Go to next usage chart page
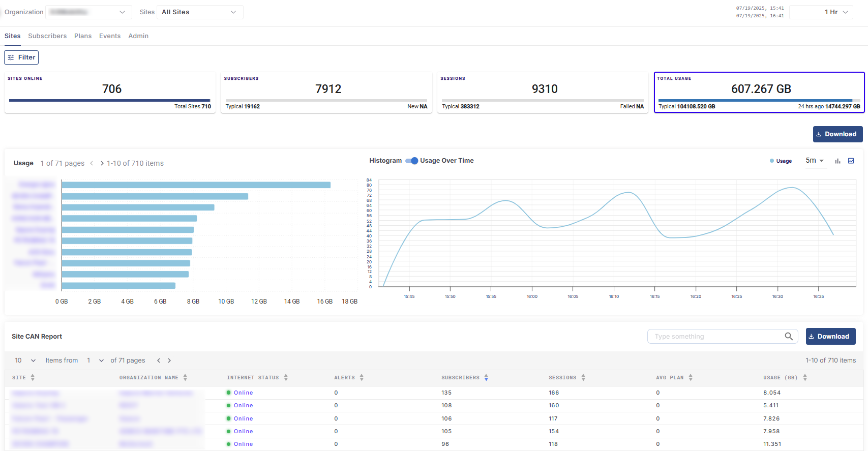The image size is (868, 451). click(102, 163)
